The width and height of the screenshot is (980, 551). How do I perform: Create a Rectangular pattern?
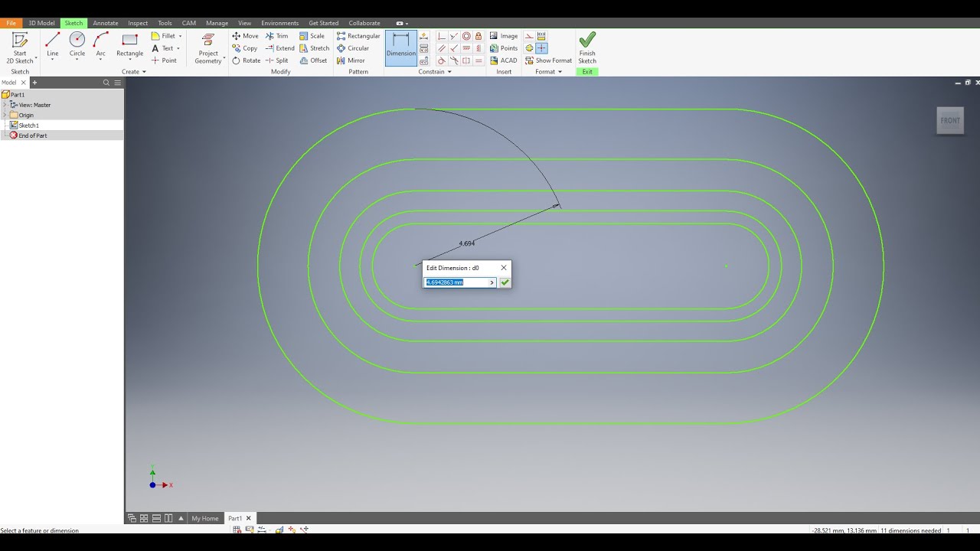[x=358, y=36]
